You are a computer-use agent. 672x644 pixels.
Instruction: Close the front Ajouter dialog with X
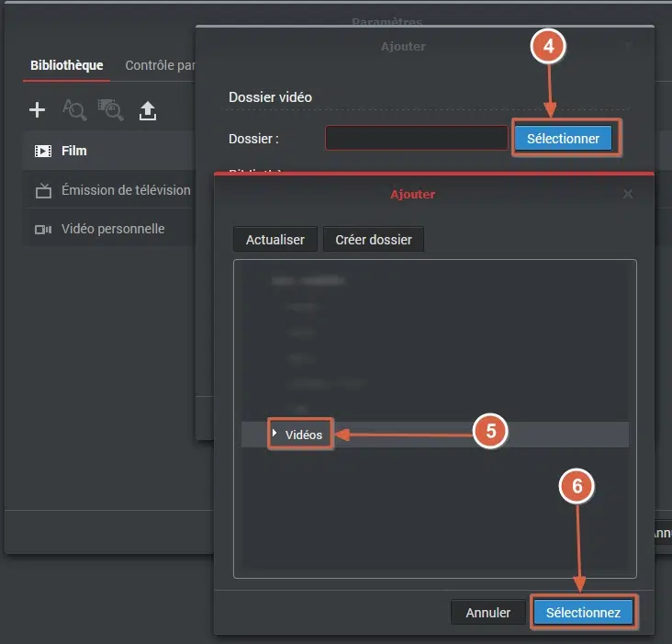coord(628,195)
